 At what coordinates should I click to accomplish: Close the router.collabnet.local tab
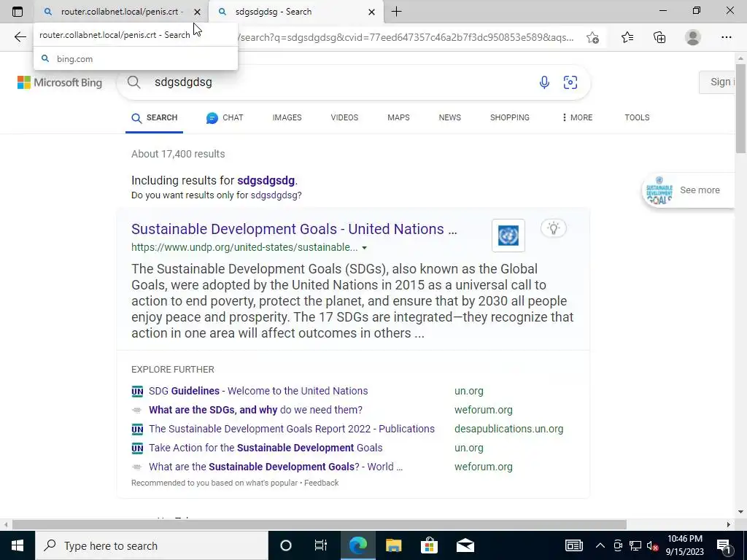[197, 12]
